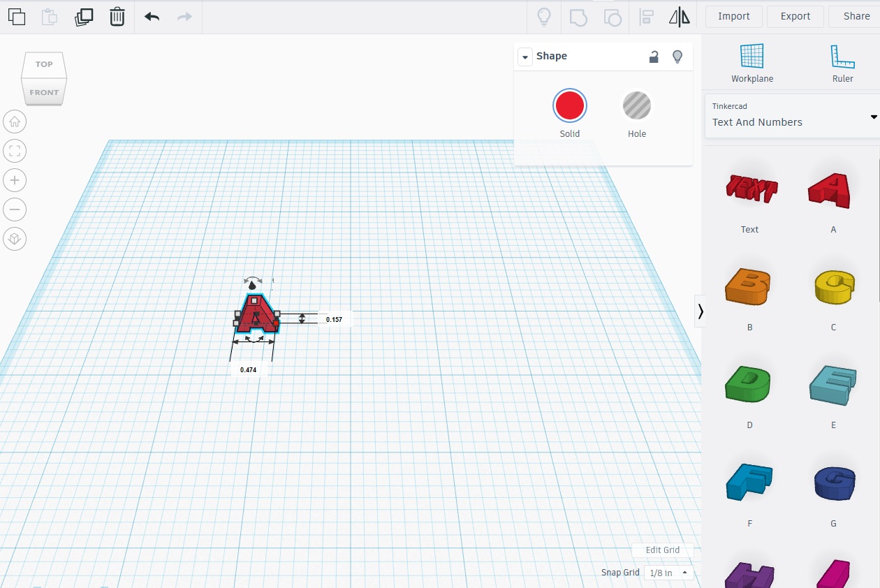The width and height of the screenshot is (880, 588).
Task: Set shape to Hole
Action: point(637,106)
